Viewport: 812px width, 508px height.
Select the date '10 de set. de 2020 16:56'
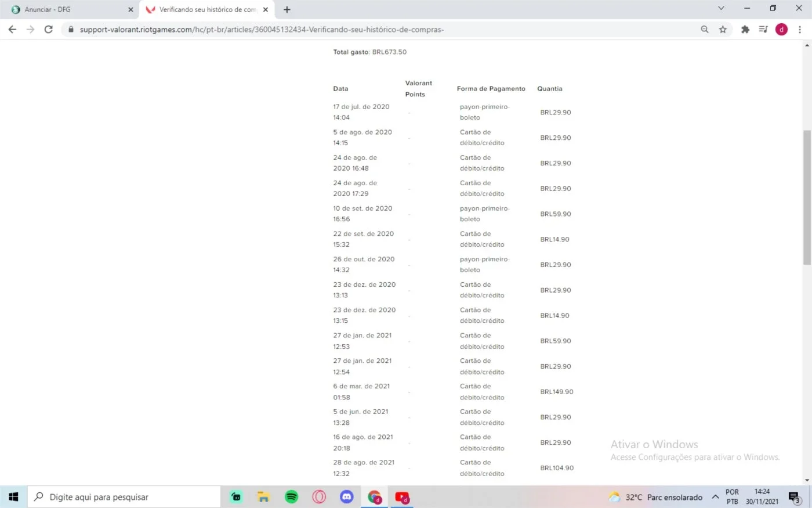362,214
